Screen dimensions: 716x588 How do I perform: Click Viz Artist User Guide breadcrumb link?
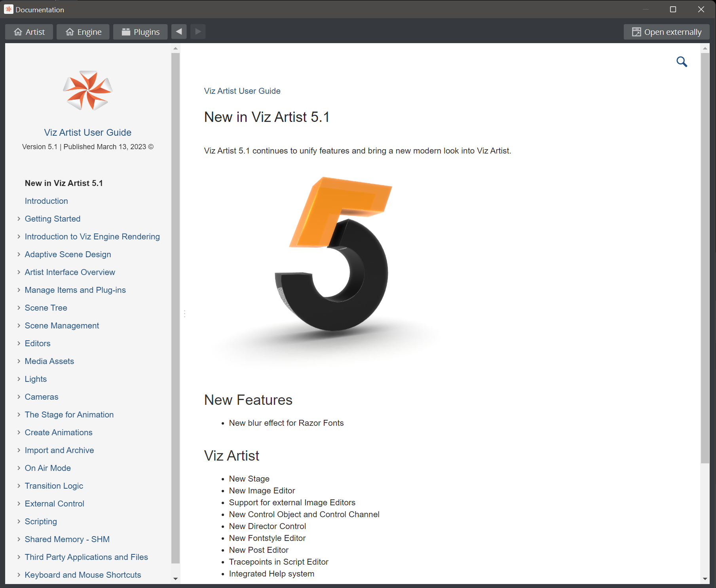242,91
